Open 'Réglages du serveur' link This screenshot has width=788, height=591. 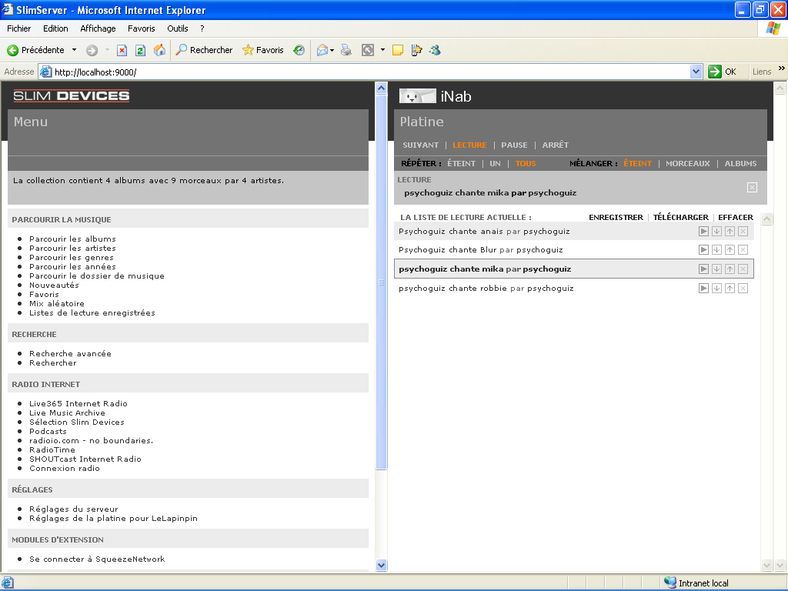[x=73, y=509]
